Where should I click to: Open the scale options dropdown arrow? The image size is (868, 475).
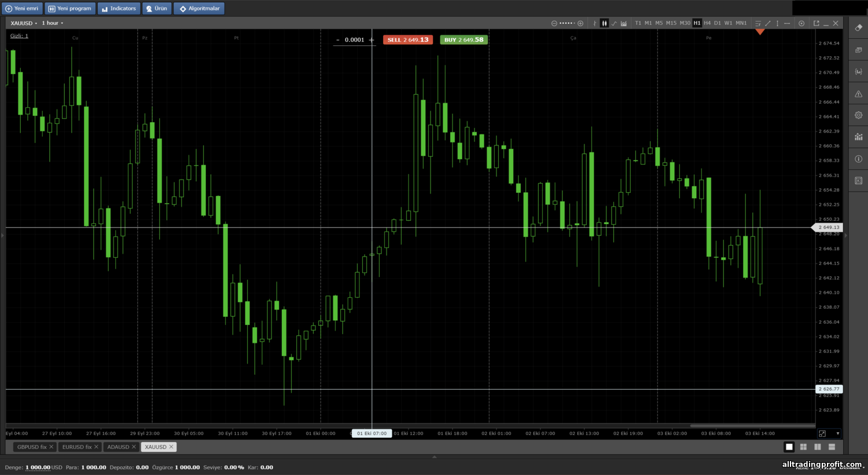click(x=837, y=433)
